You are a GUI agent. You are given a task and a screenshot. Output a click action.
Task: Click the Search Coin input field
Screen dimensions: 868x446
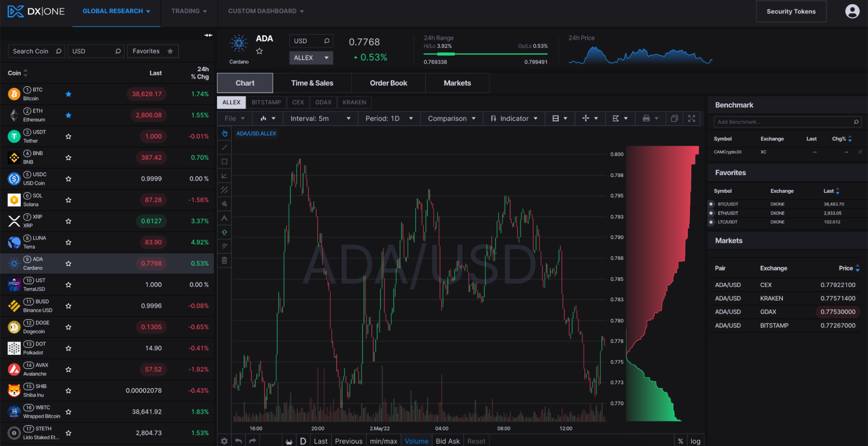click(x=36, y=51)
